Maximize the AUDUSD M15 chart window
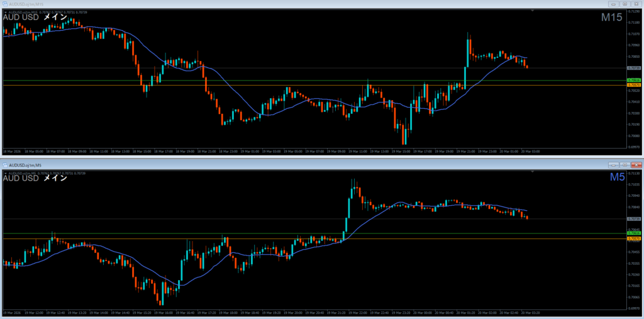This screenshot has height=319, width=644. click(625, 4)
